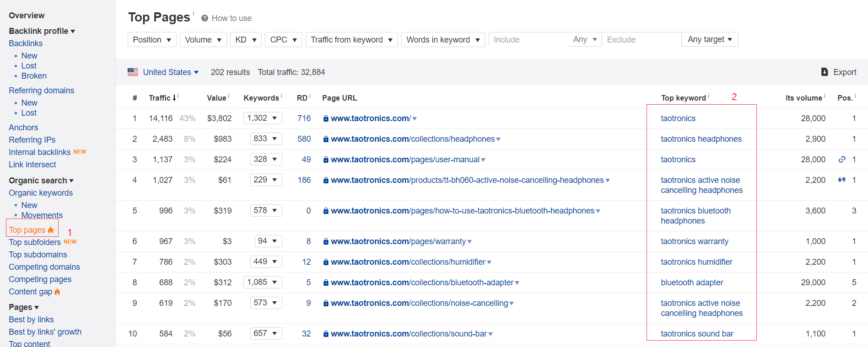Click the Export button
Viewport: 868px width, 347px height.
click(x=839, y=72)
